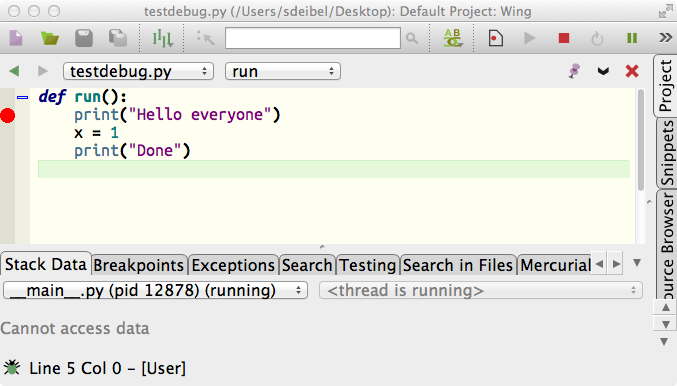The height and width of the screenshot is (386, 677).
Task: Open the Exceptions tab
Action: tap(233, 265)
